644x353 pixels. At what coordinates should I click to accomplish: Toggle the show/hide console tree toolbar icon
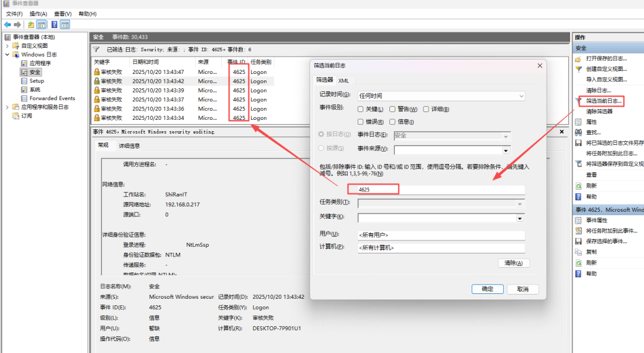(42, 24)
